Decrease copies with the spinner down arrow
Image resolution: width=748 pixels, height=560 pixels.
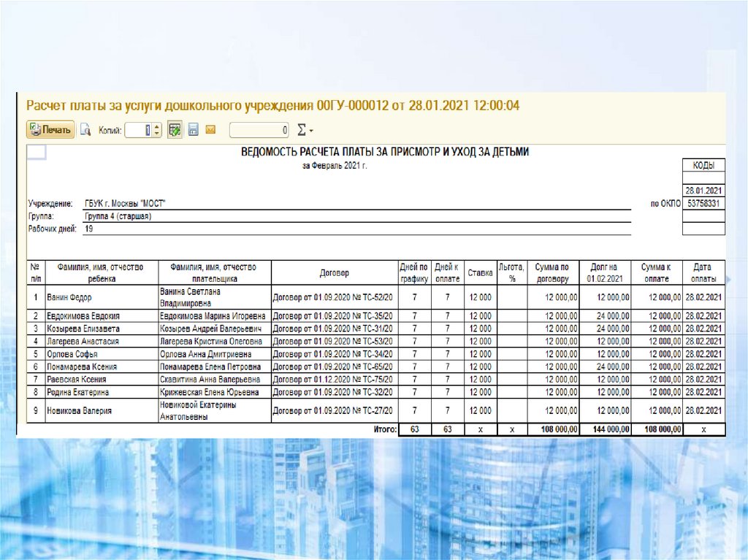[156, 134]
